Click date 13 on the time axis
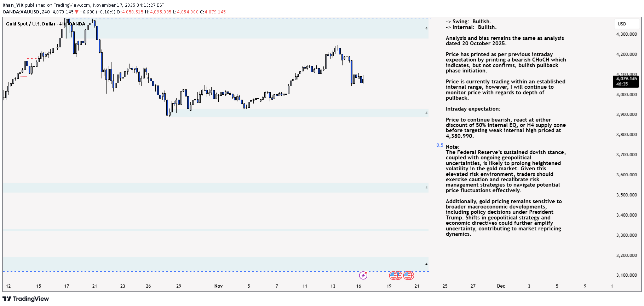644x306 pixels. (333, 286)
